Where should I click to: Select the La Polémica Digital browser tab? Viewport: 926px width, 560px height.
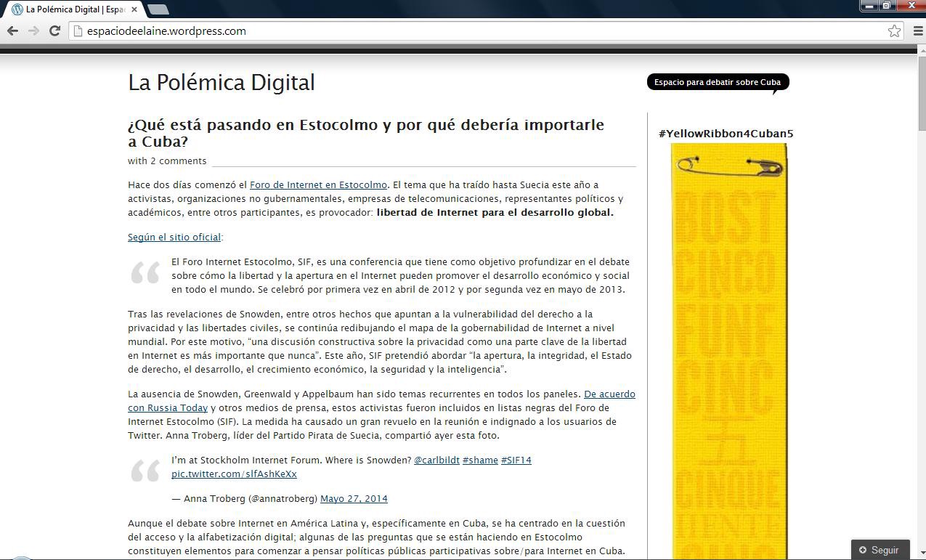pos(74,9)
